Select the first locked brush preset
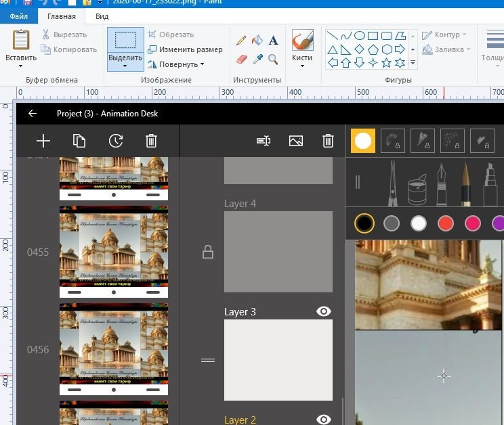 [x=393, y=141]
